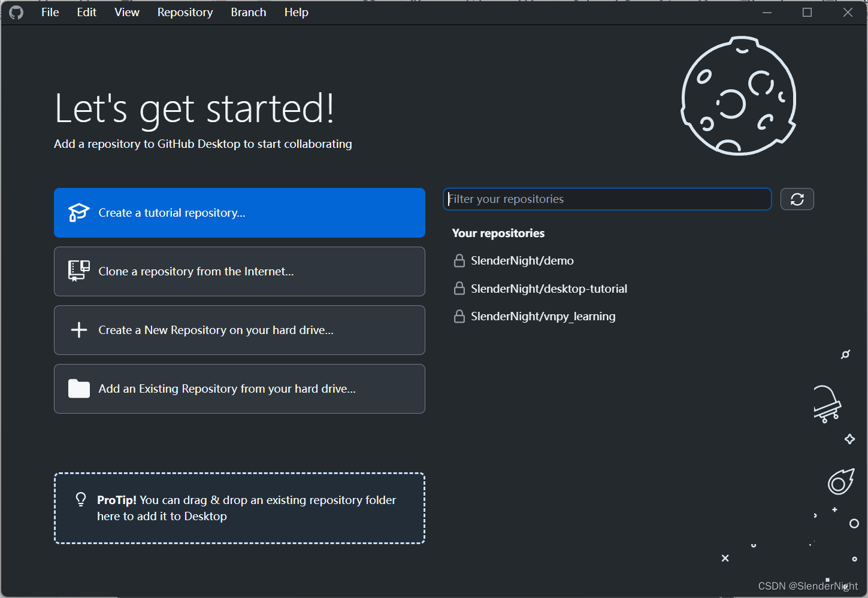Click the folder icon for existing repository

point(79,388)
